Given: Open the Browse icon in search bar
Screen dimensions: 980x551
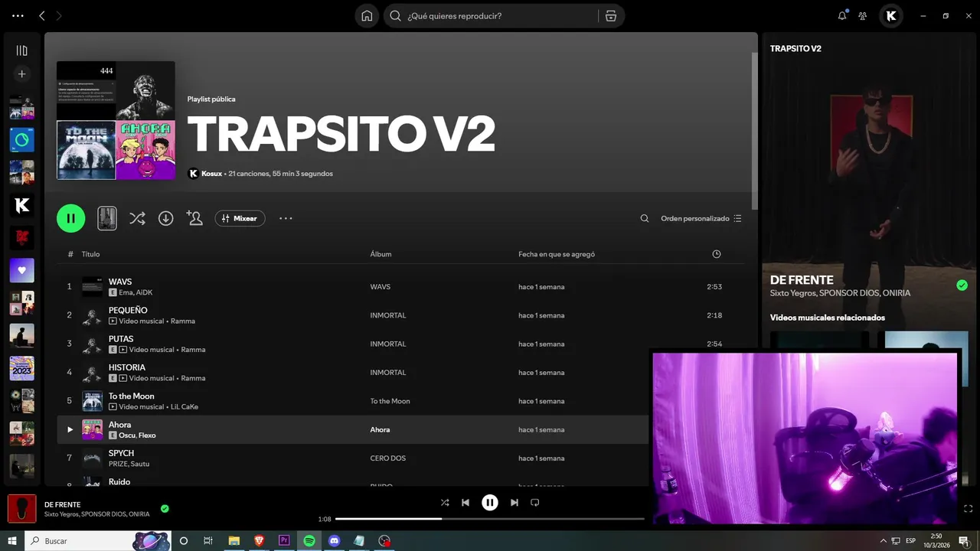Looking at the screenshot, I should (x=610, y=15).
